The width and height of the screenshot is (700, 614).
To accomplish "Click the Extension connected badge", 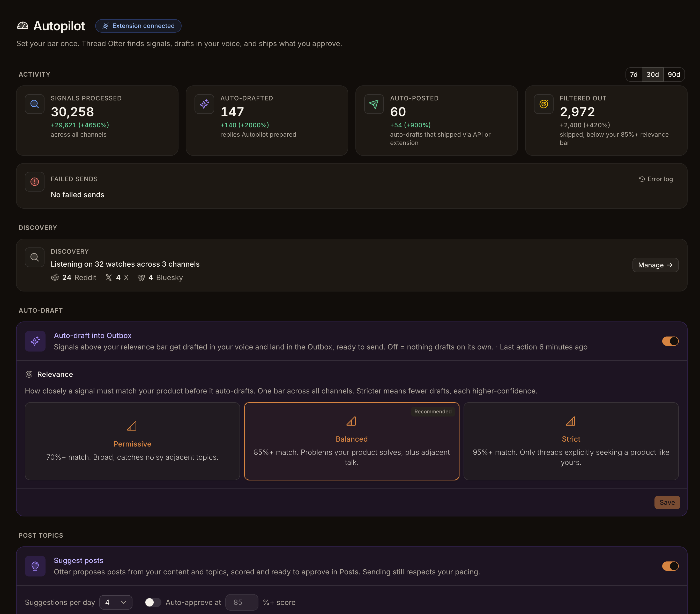I will pyautogui.click(x=138, y=26).
